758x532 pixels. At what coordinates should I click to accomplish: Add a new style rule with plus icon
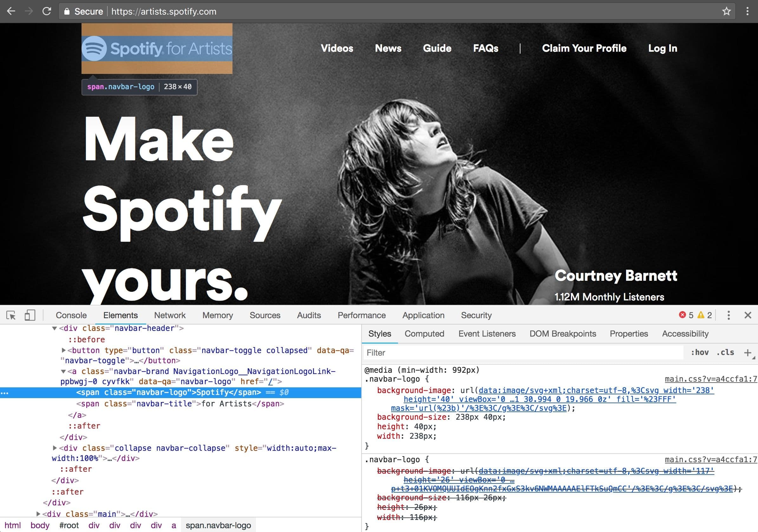click(x=748, y=352)
